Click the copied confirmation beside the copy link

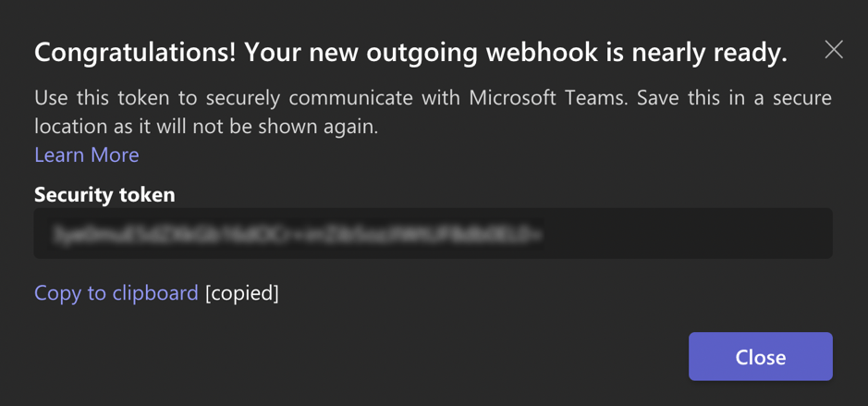(x=242, y=293)
